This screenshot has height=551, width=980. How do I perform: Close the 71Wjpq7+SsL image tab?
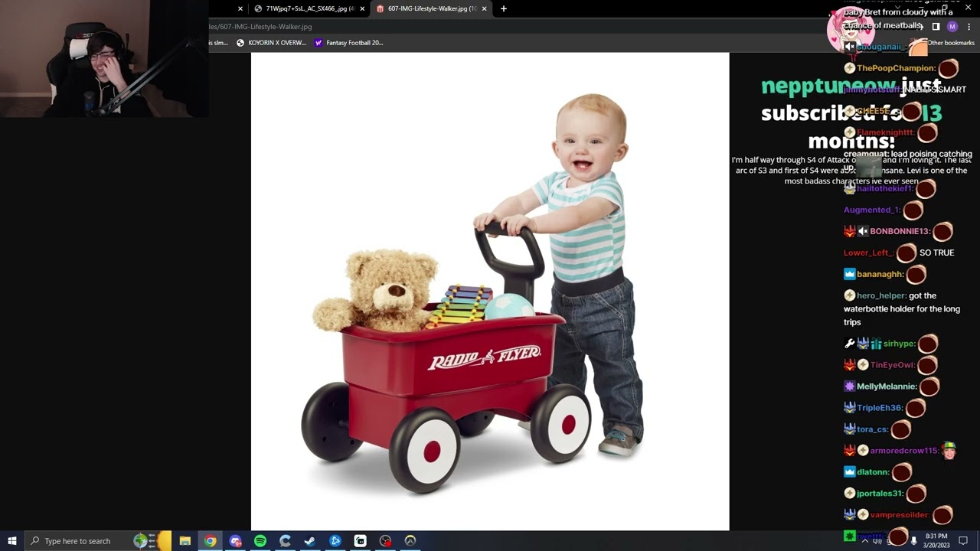tap(361, 8)
